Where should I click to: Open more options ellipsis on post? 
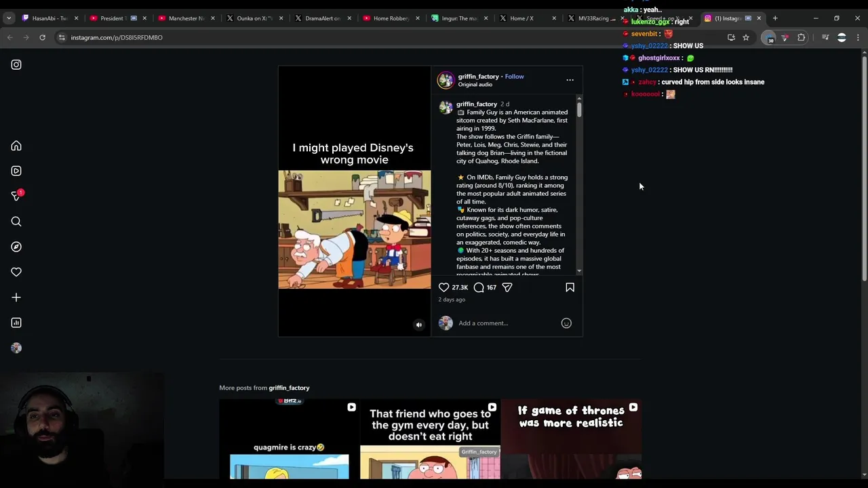pos(570,80)
